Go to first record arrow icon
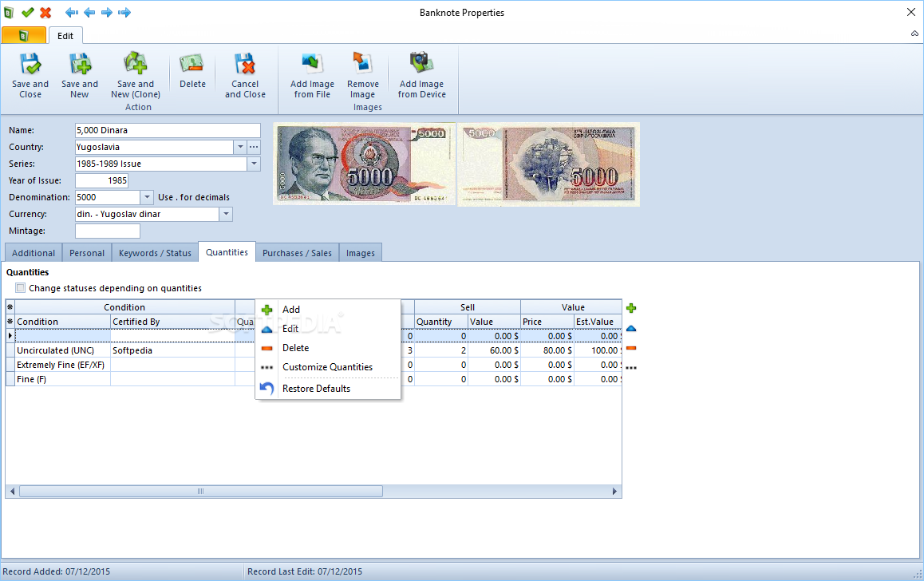 point(72,13)
